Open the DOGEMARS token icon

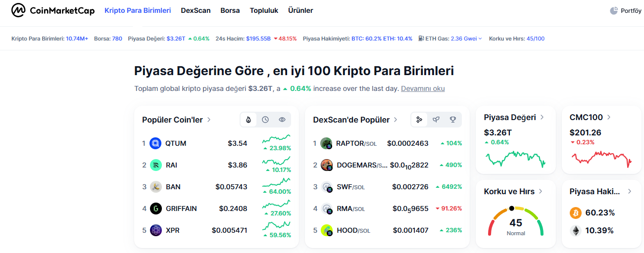pos(326,165)
